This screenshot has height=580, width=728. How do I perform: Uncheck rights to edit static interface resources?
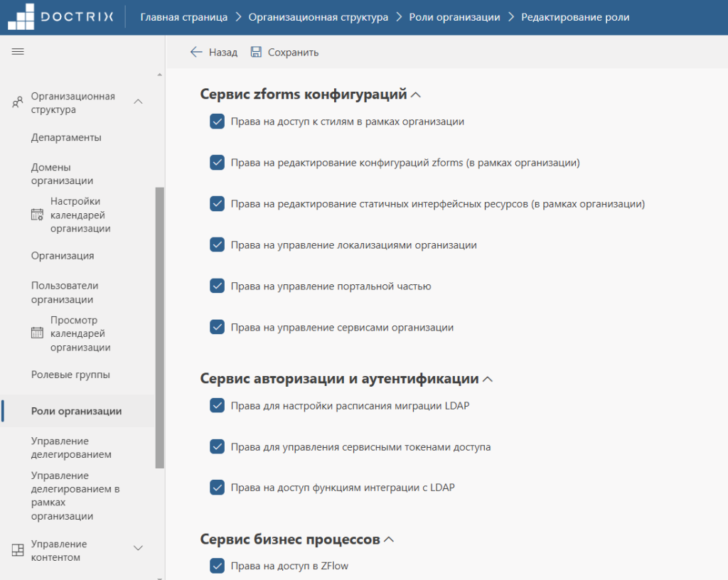point(217,204)
